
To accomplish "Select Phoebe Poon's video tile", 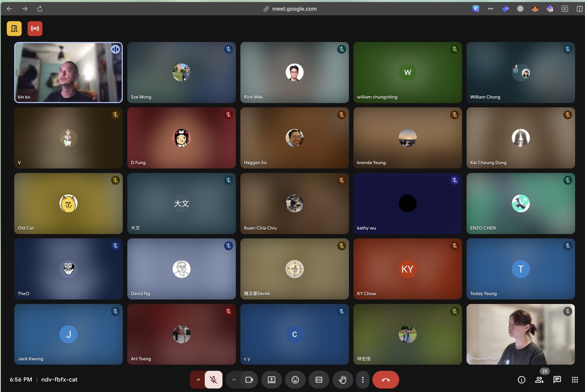I will (x=521, y=335).
